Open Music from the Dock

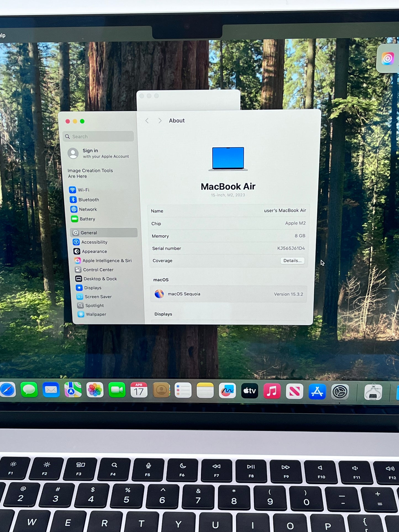272,391
